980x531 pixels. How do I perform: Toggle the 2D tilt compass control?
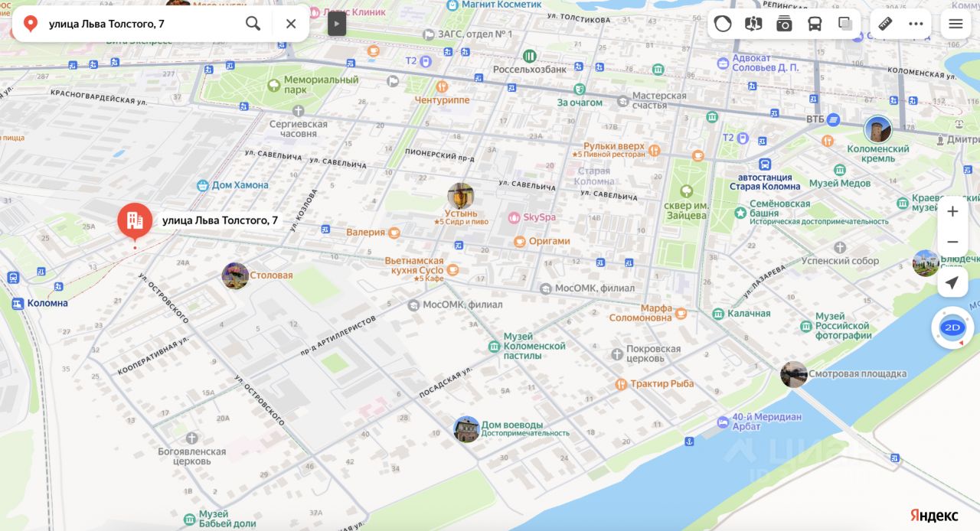[x=952, y=327]
